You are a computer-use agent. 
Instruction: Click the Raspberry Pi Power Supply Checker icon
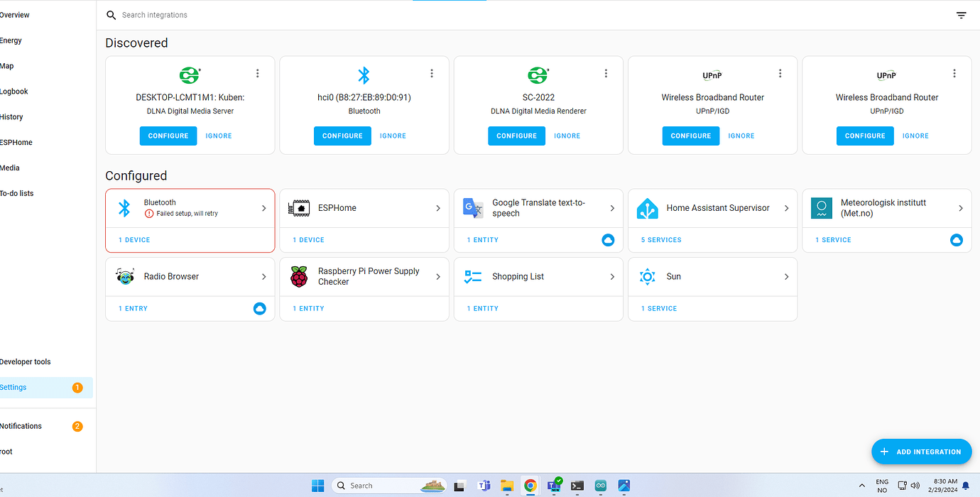pyautogui.click(x=298, y=276)
